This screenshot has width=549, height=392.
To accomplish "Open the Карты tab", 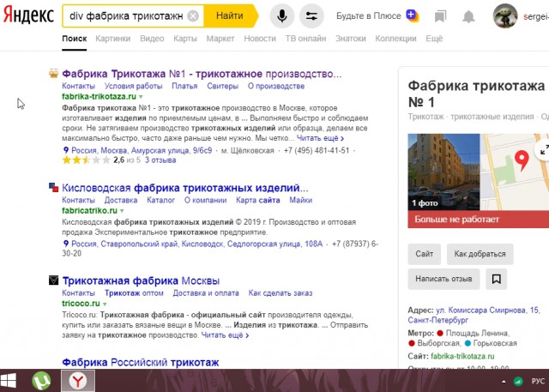I will tap(185, 39).
